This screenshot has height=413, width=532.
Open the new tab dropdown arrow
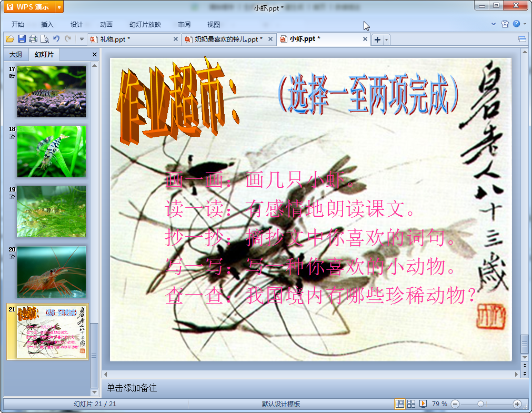click(386, 39)
